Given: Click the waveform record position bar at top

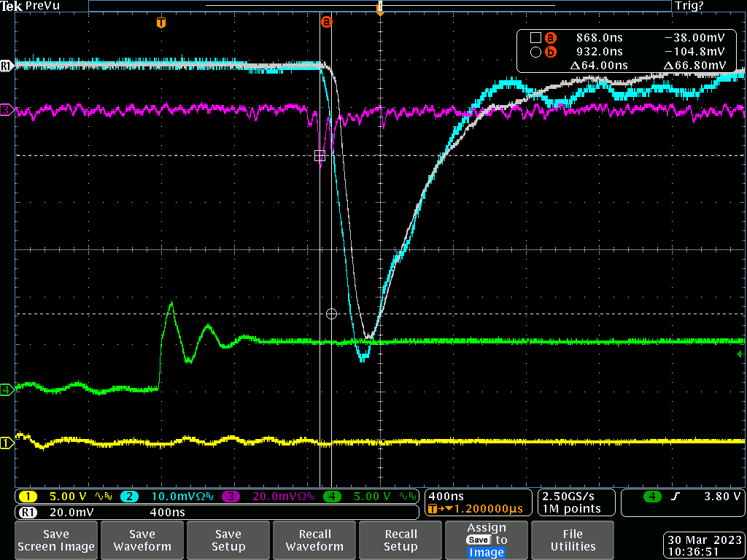Looking at the screenshot, I should 379,6.
